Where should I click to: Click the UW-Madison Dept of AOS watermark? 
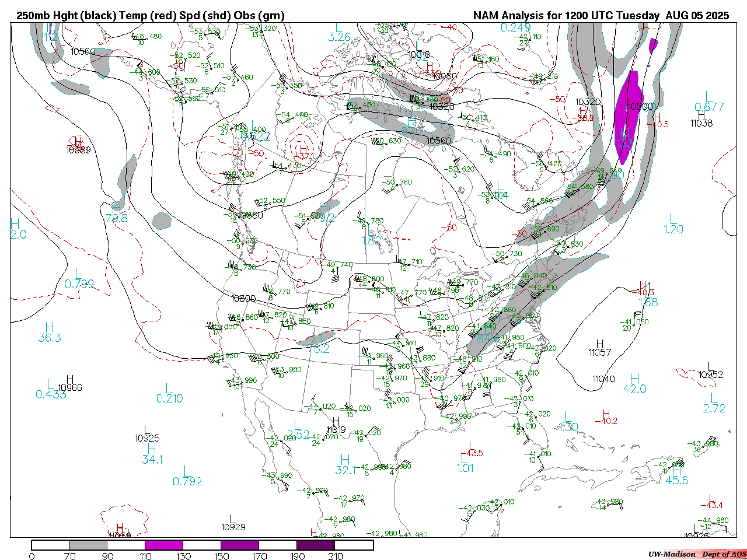click(x=697, y=554)
